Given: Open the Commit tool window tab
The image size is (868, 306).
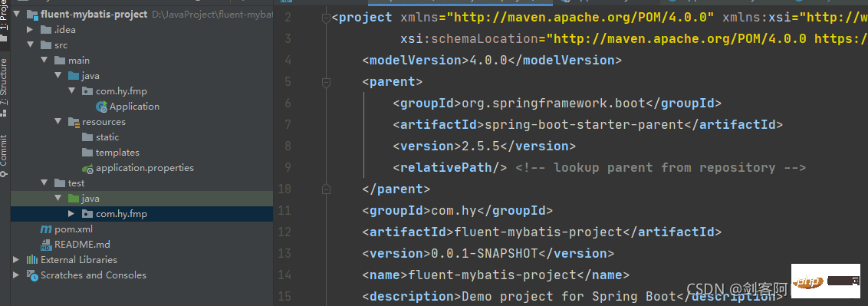Looking at the screenshot, I should pyautogui.click(x=4, y=155).
